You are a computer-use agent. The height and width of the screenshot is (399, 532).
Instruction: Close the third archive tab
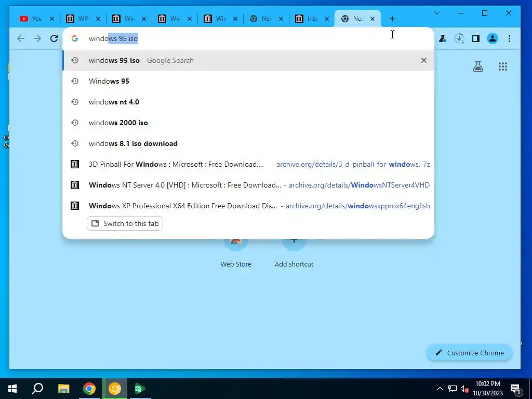click(x=190, y=19)
